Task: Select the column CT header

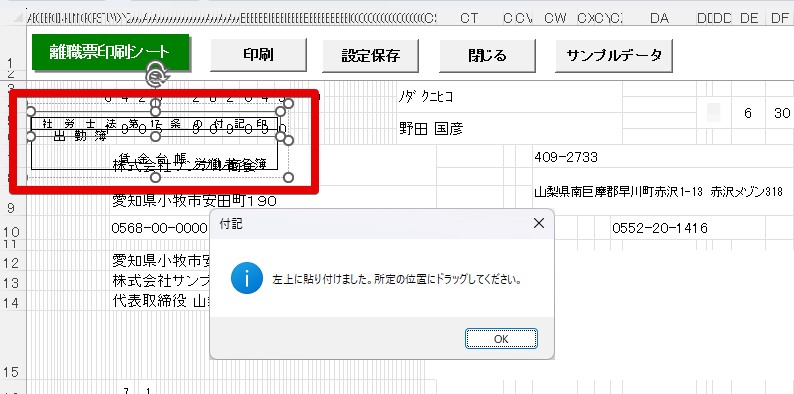Action: (x=469, y=18)
